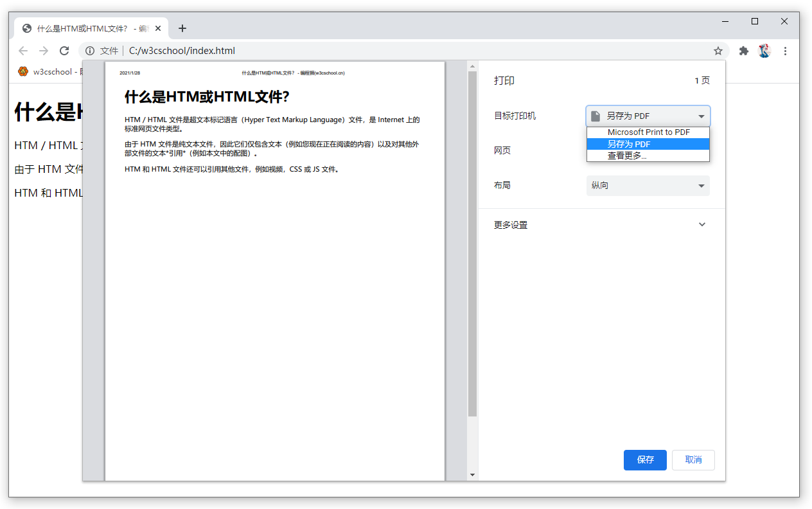Cancel printing with the 取消 button
The width and height of the screenshot is (812, 509).
[693, 460]
